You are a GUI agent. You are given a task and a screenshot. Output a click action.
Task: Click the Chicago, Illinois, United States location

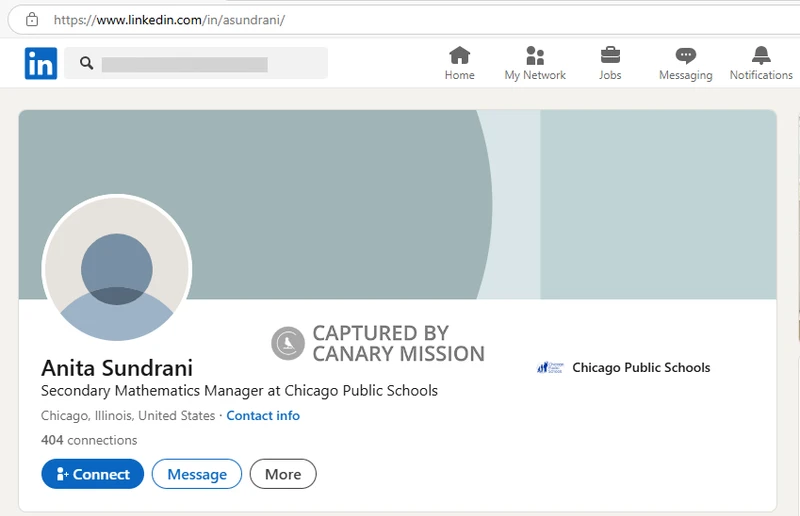click(x=128, y=416)
